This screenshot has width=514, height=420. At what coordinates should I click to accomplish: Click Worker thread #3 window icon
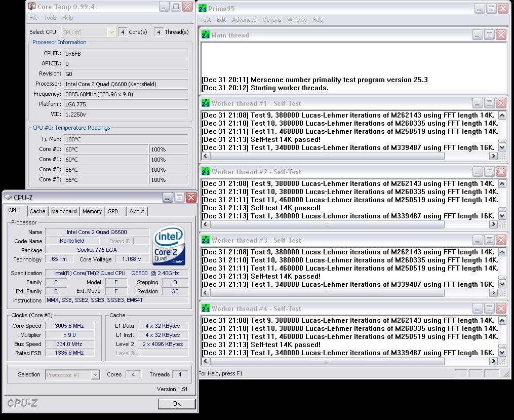click(x=205, y=240)
